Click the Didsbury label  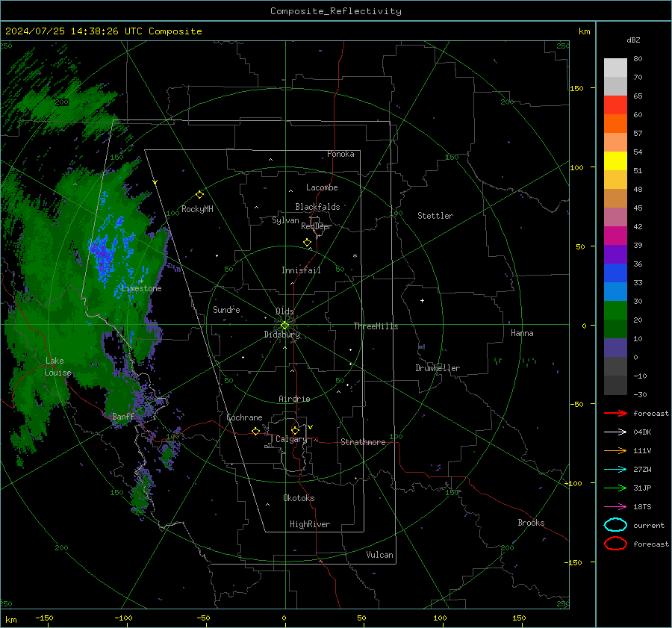point(281,335)
